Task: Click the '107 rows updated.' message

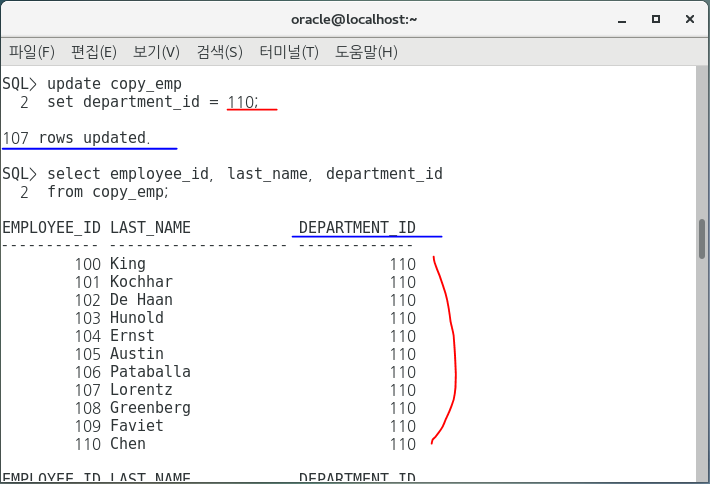Action: tap(76, 138)
